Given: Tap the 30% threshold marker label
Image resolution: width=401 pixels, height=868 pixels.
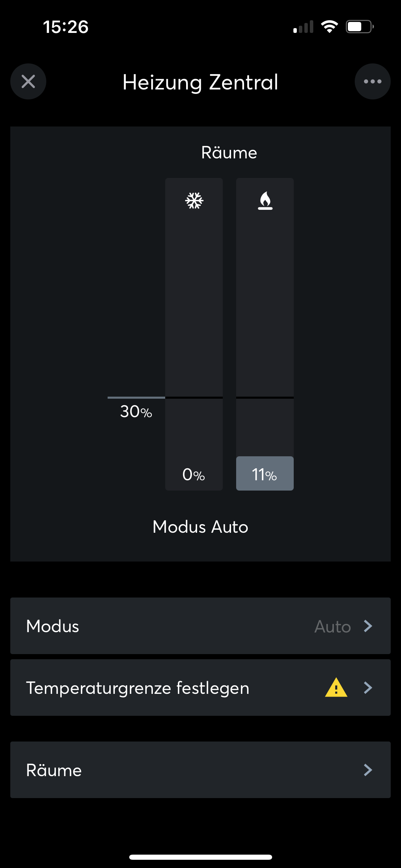Looking at the screenshot, I should click(x=136, y=411).
